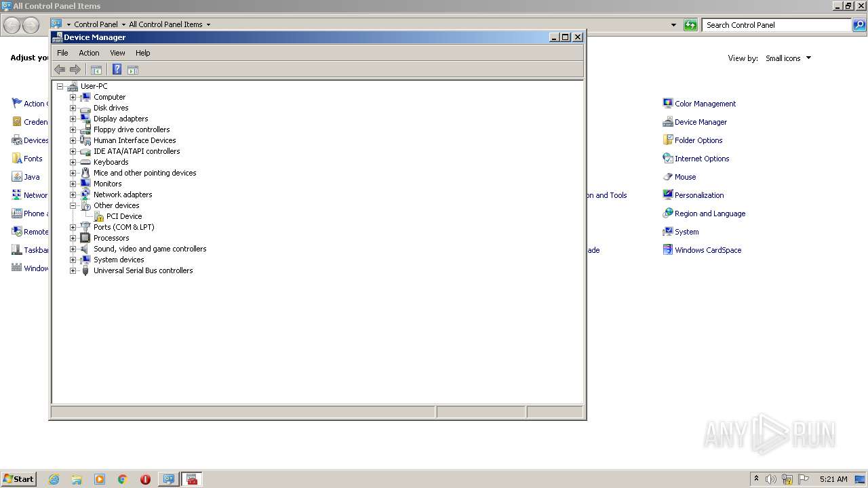Click the Control Panel back navigation button

click(x=12, y=25)
